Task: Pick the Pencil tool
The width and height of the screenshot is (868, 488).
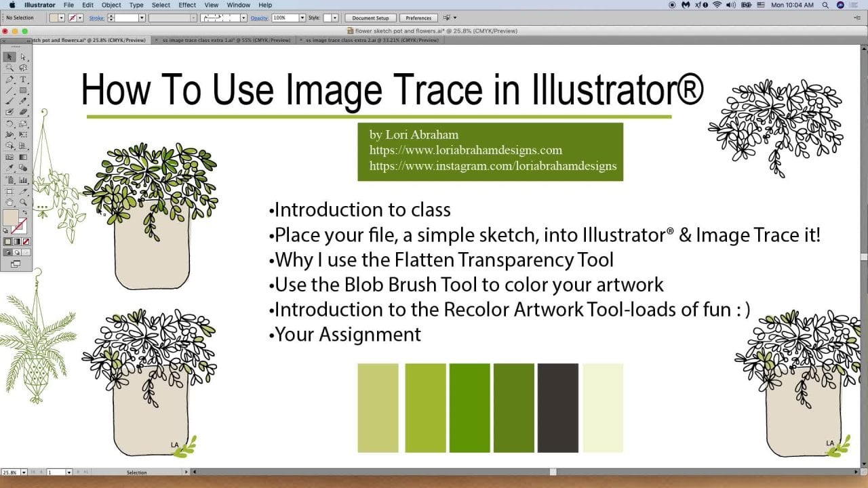Action: 23,100
